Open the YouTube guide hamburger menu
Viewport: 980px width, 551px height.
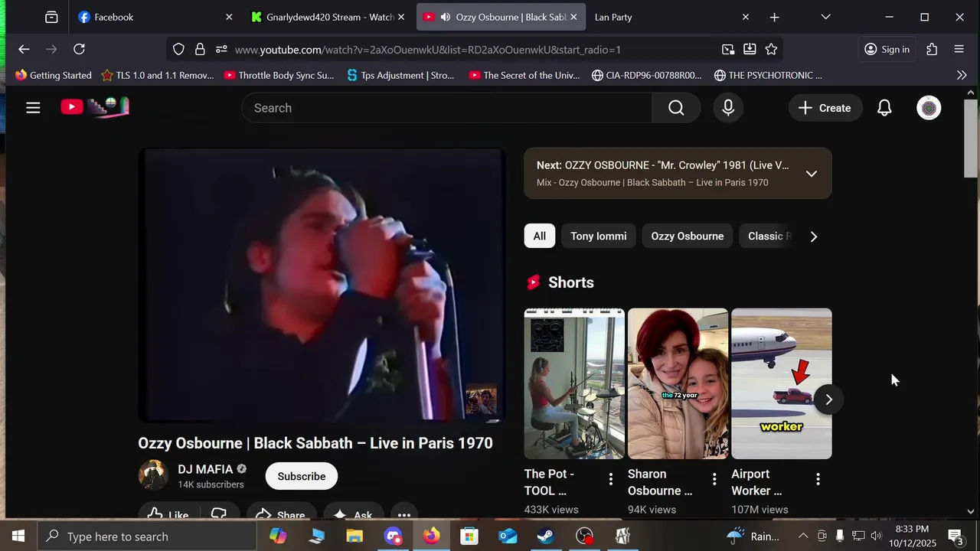point(33,108)
